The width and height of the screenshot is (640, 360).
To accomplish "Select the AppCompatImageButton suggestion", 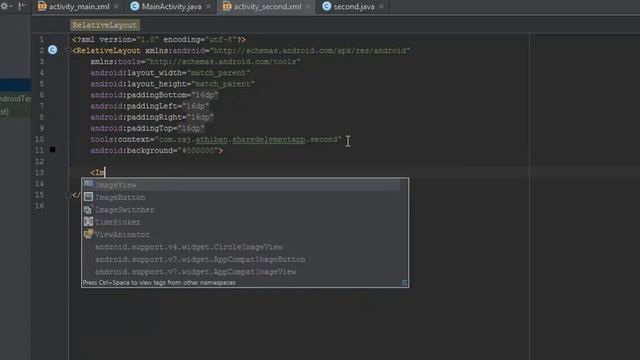I will click(x=242, y=260).
